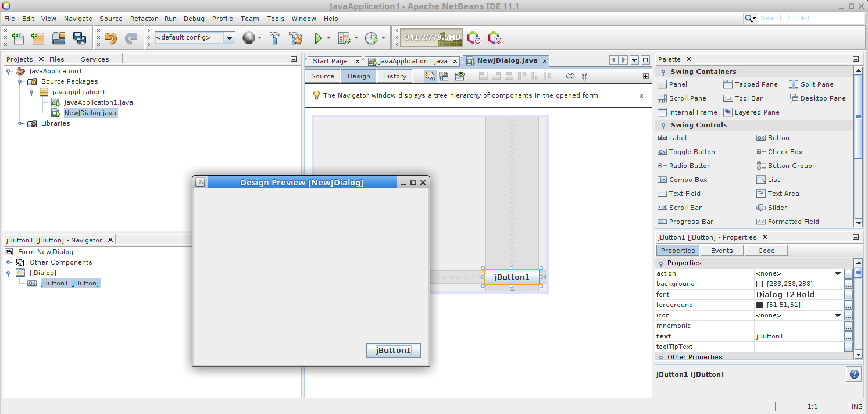
Task: Click the New File toolbar icon
Action: (18, 38)
